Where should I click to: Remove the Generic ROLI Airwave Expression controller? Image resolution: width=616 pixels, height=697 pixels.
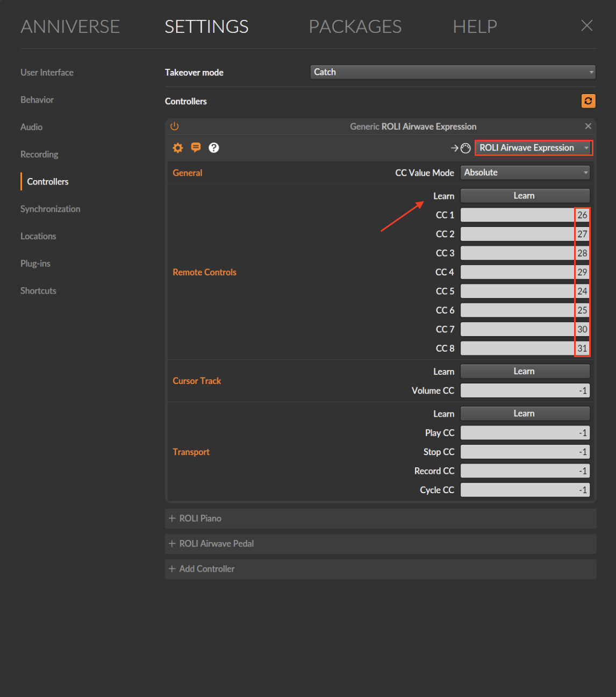click(588, 126)
